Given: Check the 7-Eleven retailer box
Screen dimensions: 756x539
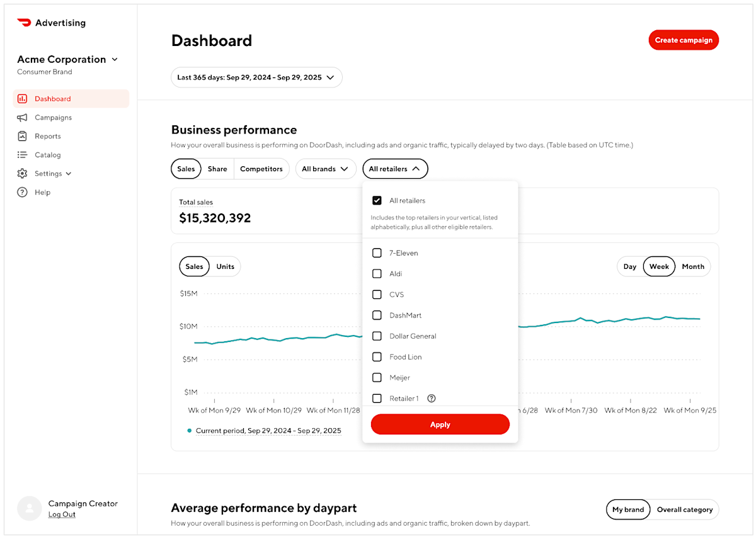Looking at the screenshot, I should click(377, 253).
